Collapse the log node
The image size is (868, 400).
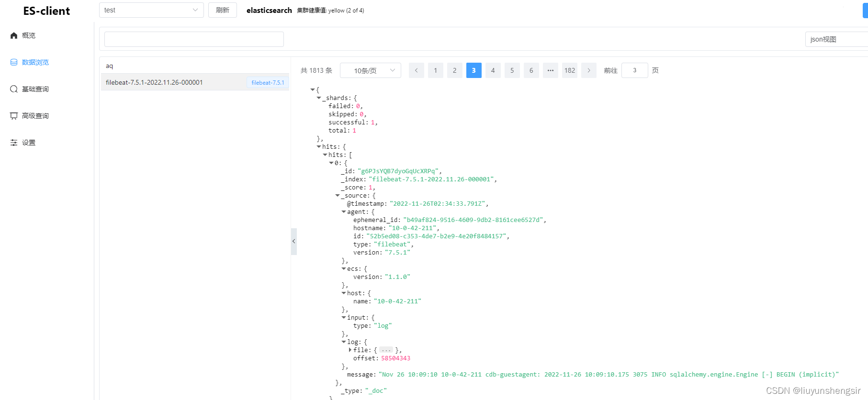344,342
